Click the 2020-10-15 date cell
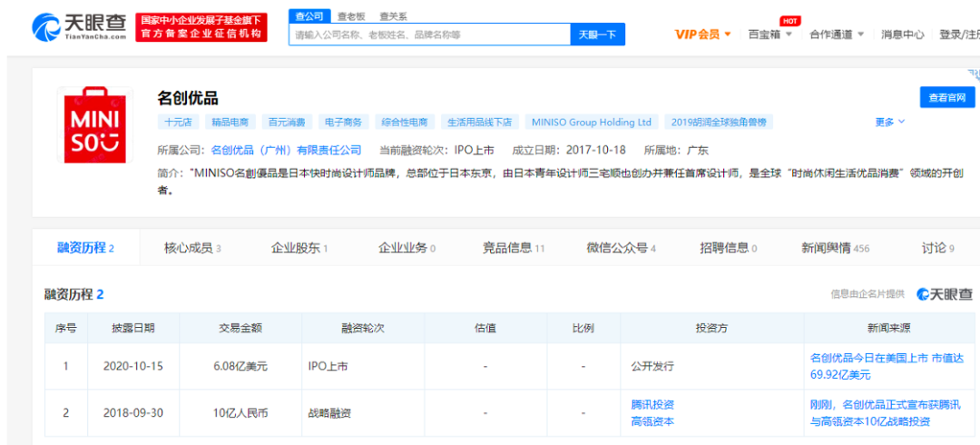Image resolution: width=980 pixels, height=445 pixels. pos(133,366)
